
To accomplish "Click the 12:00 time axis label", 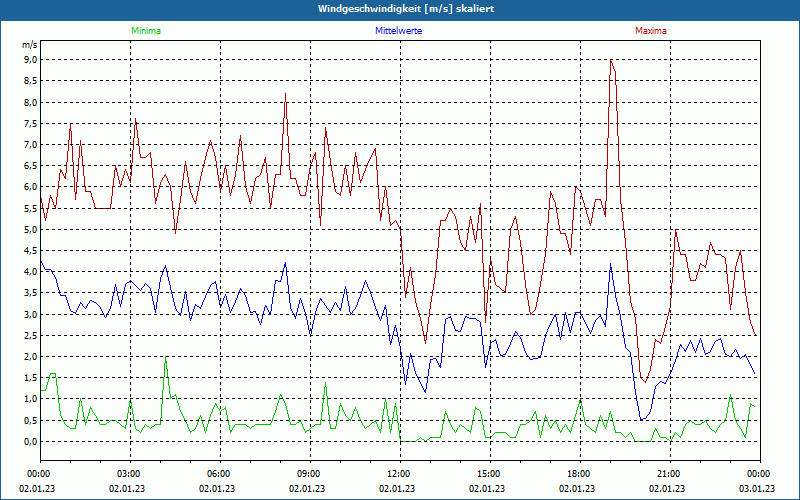I will (397, 474).
